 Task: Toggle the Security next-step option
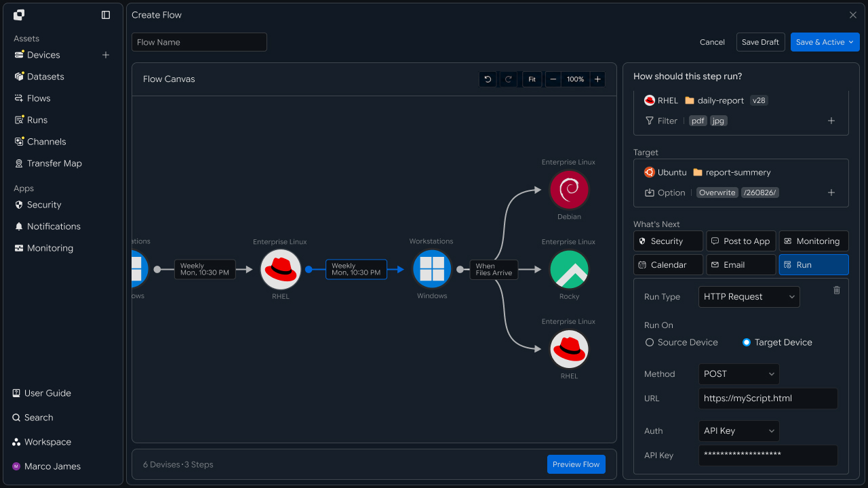click(x=669, y=241)
